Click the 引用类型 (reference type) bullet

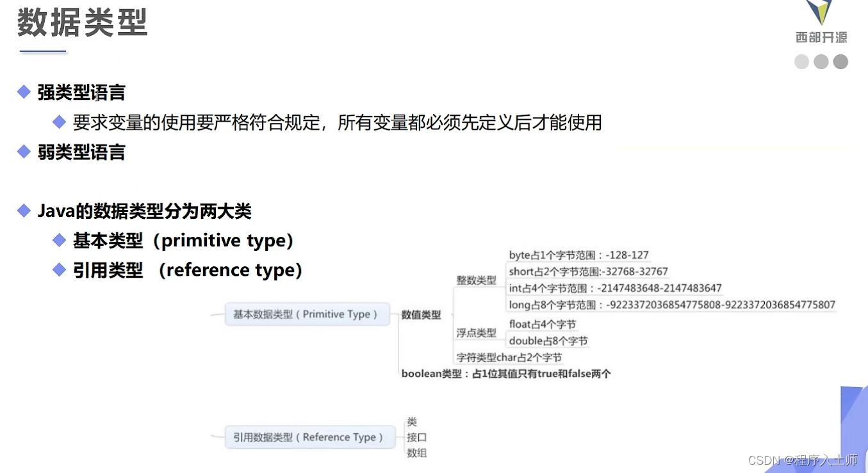click(188, 270)
